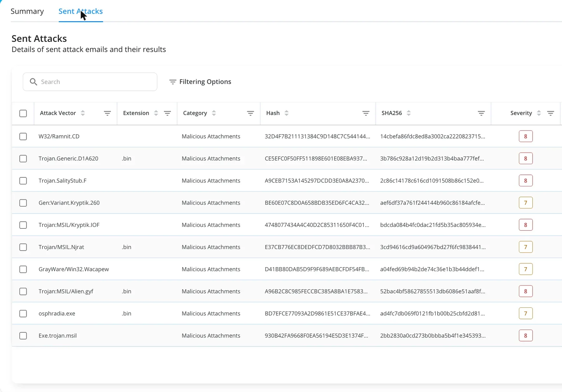The height and width of the screenshot is (392, 562).
Task: Select the Exe.trojan.msil row checkbox
Action: (23, 336)
